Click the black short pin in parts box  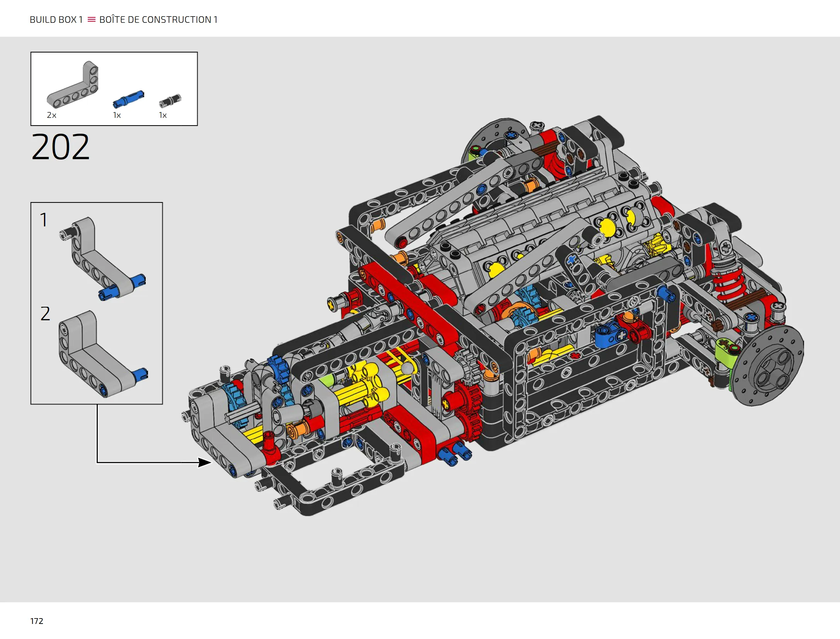[170, 101]
